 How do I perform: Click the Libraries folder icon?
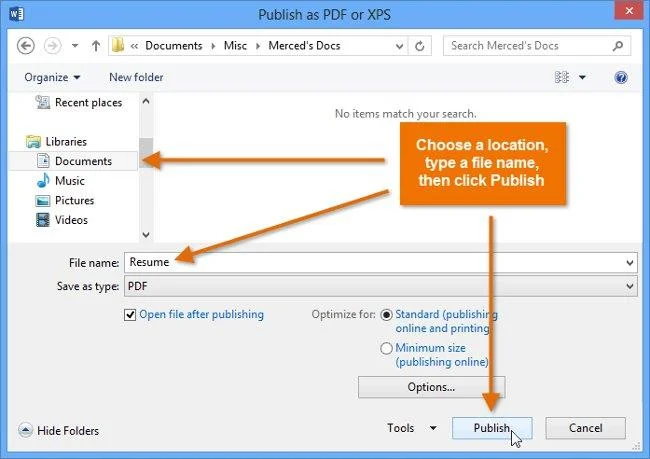34,141
